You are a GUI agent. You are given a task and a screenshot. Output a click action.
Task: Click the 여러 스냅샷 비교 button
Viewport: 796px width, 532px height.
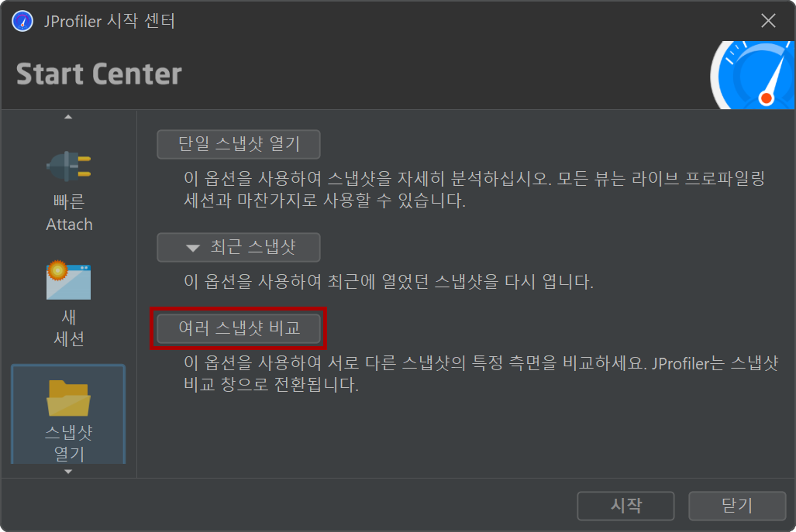(239, 328)
